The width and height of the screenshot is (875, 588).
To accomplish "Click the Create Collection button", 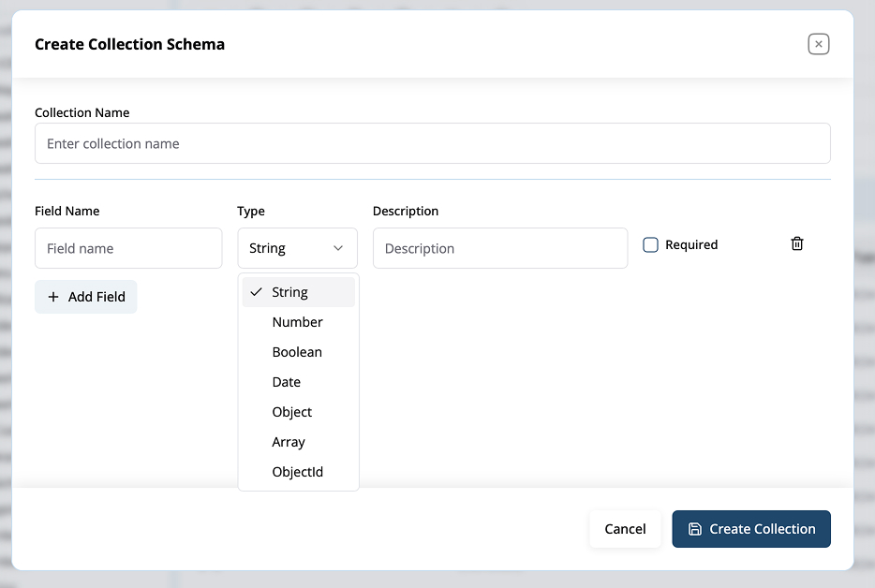I will (751, 529).
